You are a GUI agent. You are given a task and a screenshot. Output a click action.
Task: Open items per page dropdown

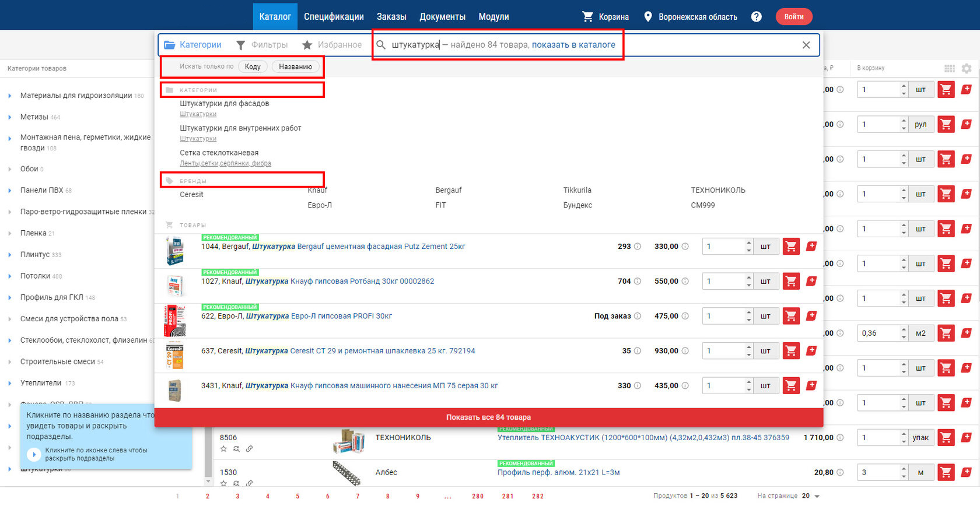[811, 496]
